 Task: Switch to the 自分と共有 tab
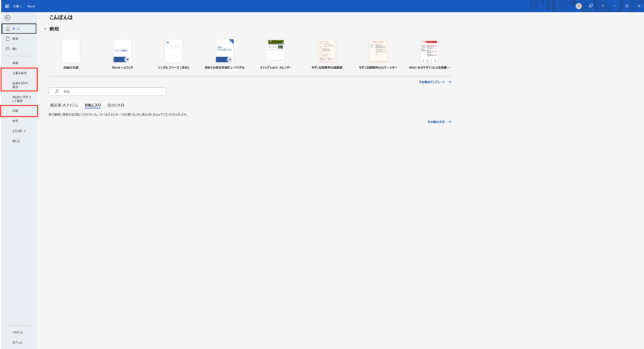pyautogui.click(x=116, y=105)
